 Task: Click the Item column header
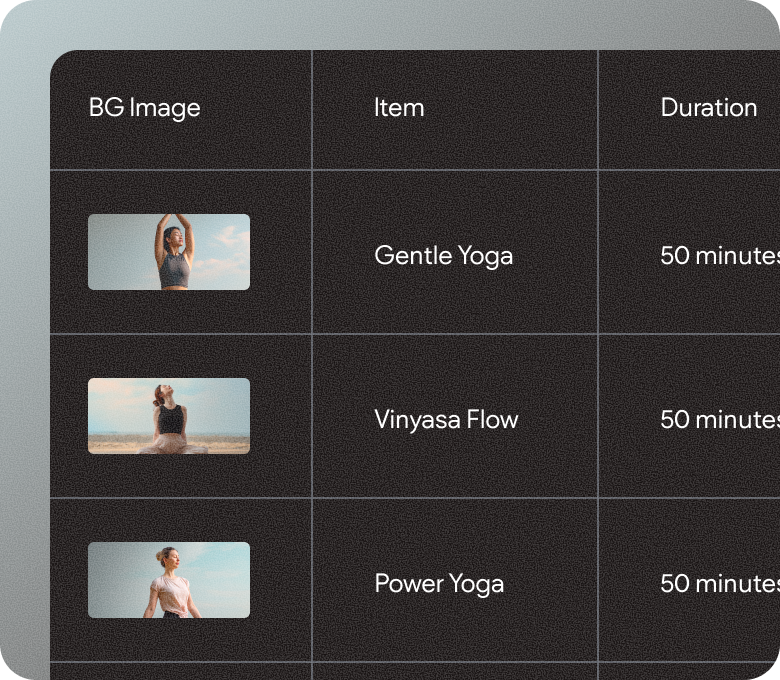point(399,108)
